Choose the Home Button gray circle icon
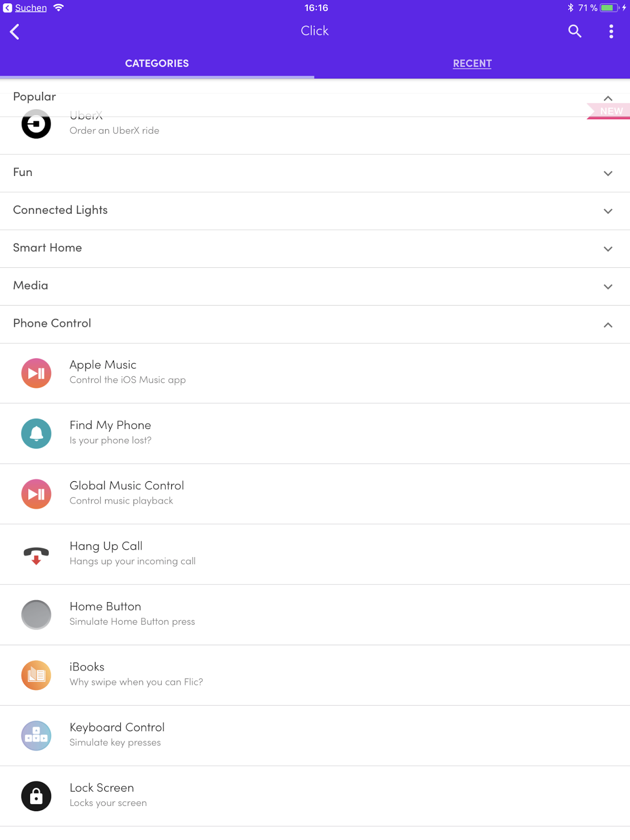Image resolution: width=630 pixels, height=840 pixels. pos(36,615)
